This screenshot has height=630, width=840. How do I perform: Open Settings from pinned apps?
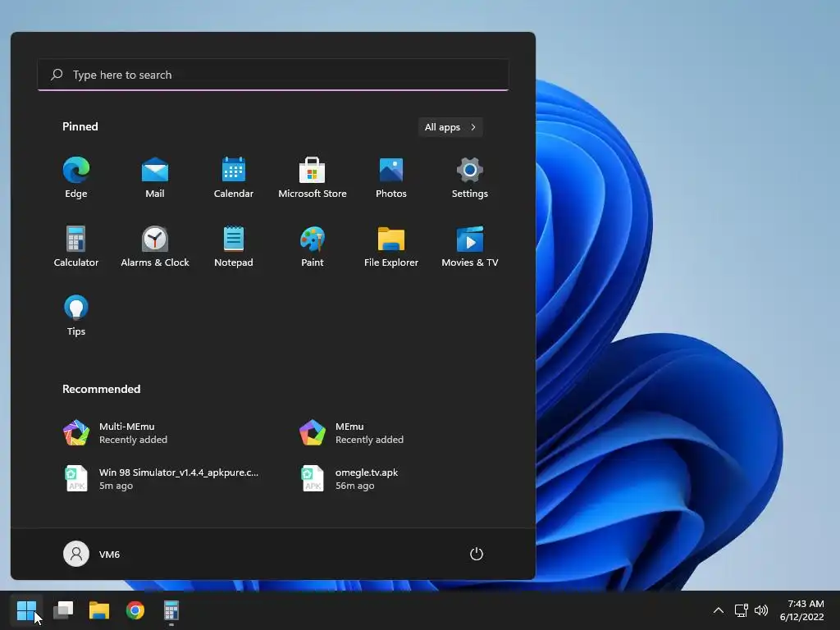coord(470,177)
